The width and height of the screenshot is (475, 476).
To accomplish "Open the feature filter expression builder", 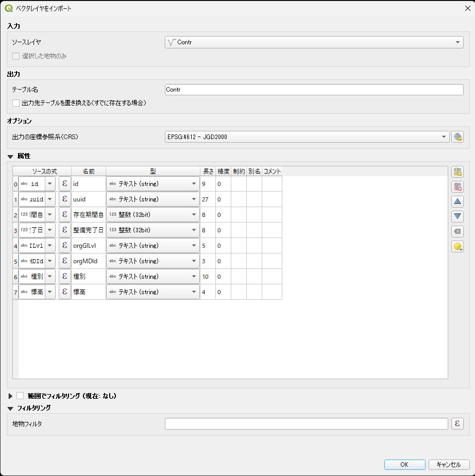I will [x=457, y=423].
